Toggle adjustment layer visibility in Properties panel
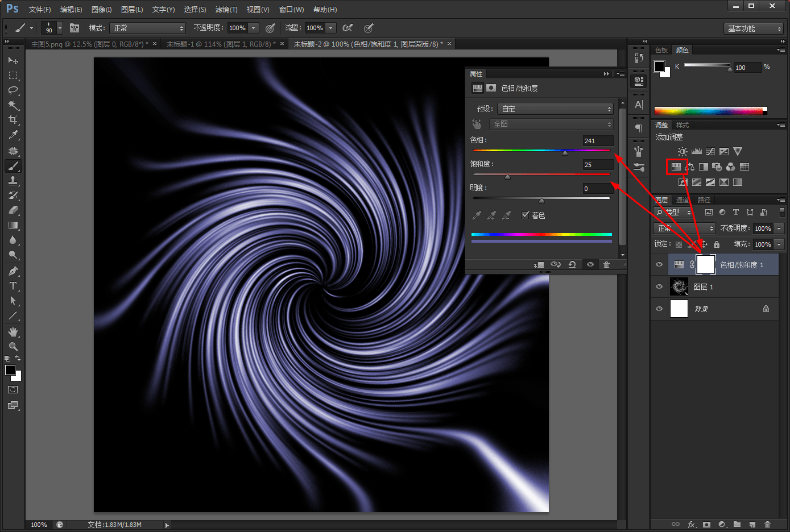790x532 pixels. click(590, 265)
